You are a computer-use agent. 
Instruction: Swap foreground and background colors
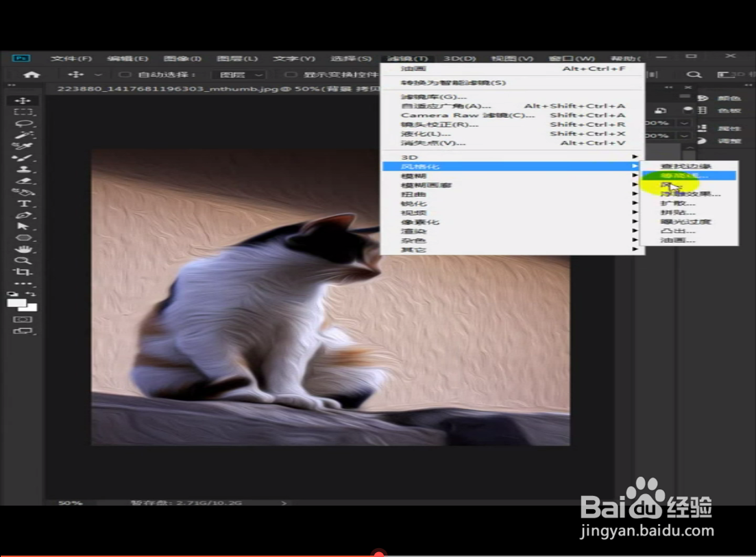click(32, 293)
